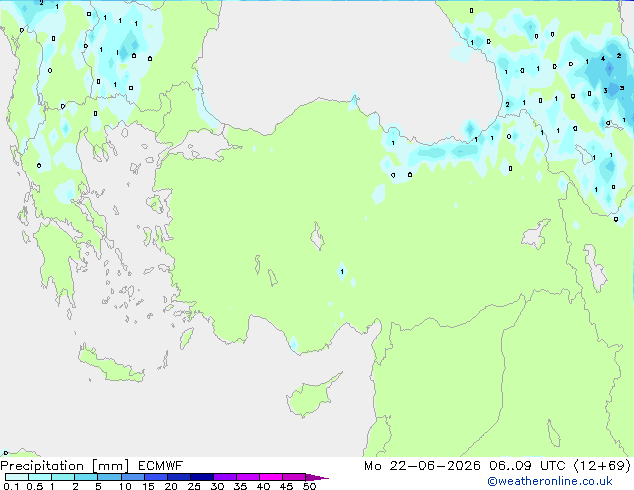Screen dimensions: 634x490
Task: Click the 'ECMWF' model label
Action: point(161,466)
